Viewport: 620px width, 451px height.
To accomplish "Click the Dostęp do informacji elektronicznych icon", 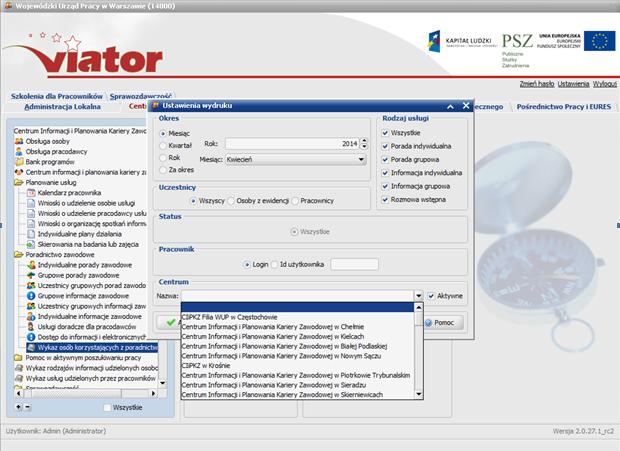I will pos(31,337).
